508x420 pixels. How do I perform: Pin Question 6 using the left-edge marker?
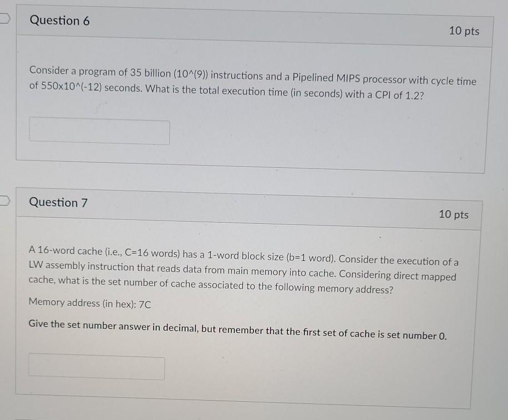pos(3,18)
